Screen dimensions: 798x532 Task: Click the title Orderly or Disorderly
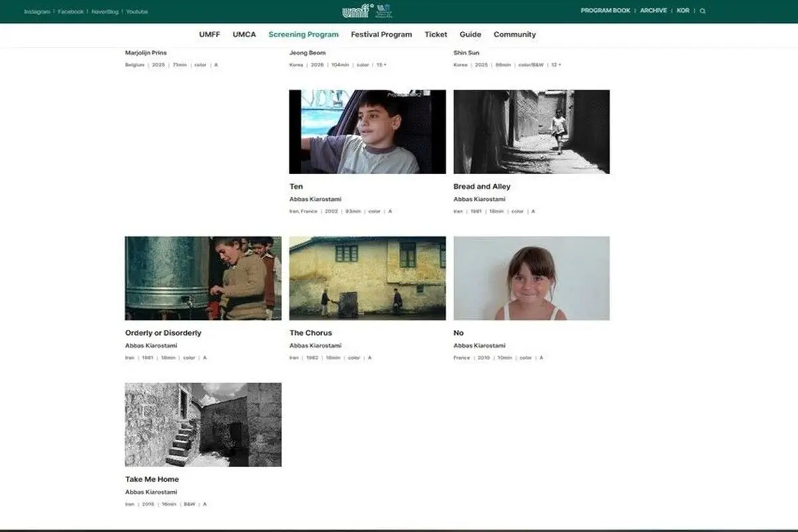(163, 333)
